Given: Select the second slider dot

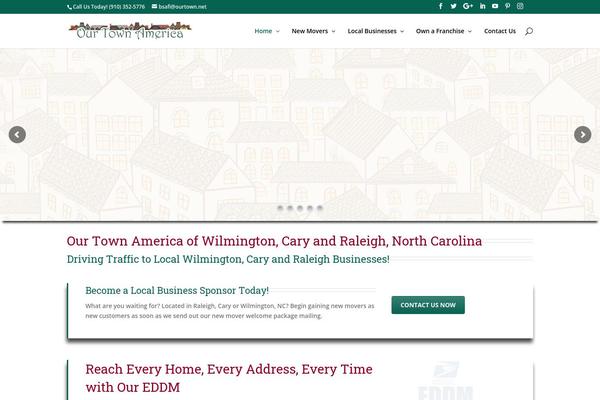Looking at the screenshot, I should [x=290, y=208].
